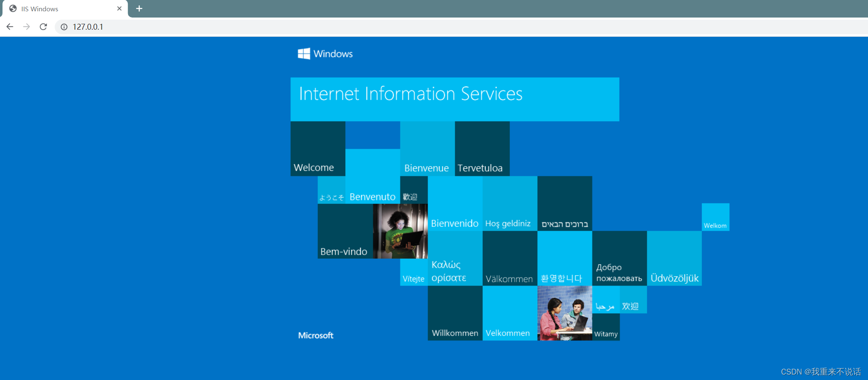Viewport: 868px width, 380px height.
Task: Click the site information icon beside 127.0.0.1
Action: point(64,27)
